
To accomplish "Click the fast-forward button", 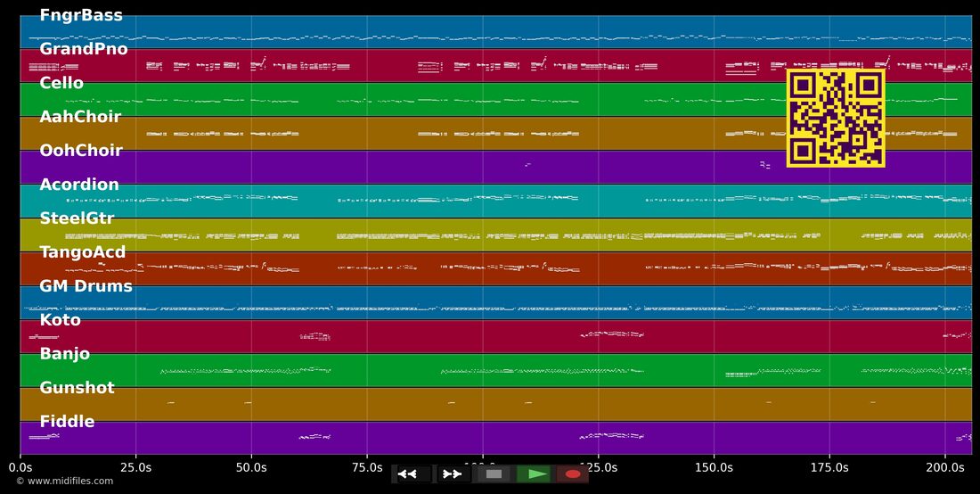I will (x=453, y=474).
